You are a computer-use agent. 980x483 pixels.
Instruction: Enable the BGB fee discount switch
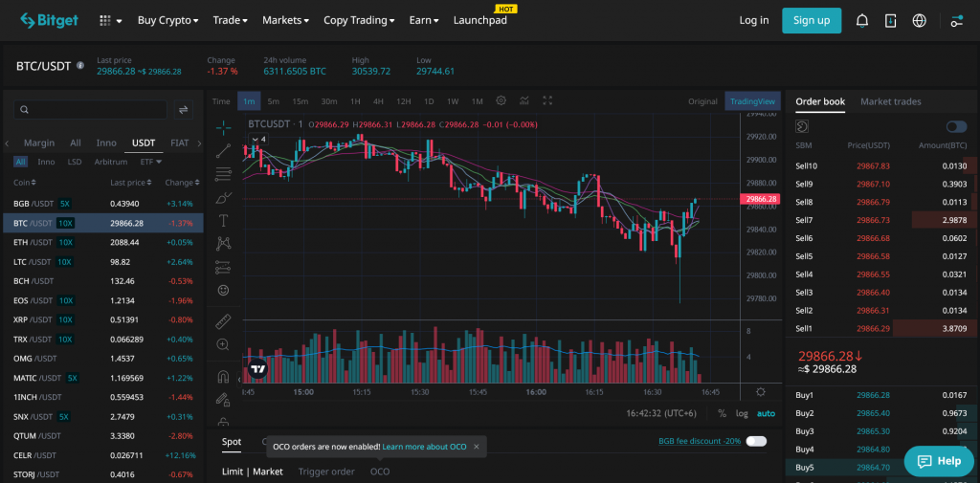(x=756, y=441)
